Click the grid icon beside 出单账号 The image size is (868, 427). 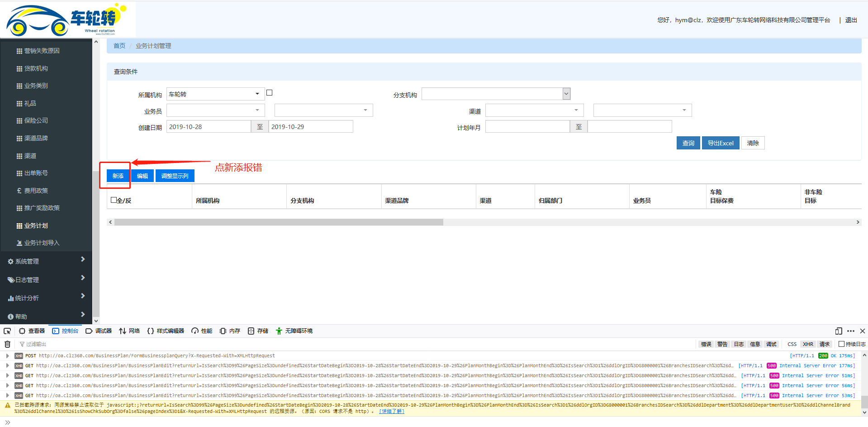(x=19, y=173)
